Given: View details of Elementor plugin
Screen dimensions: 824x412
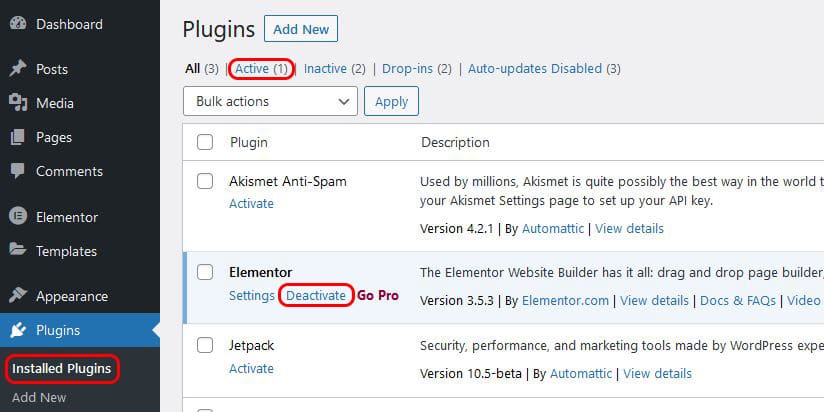Looking at the screenshot, I should (x=654, y=301).
